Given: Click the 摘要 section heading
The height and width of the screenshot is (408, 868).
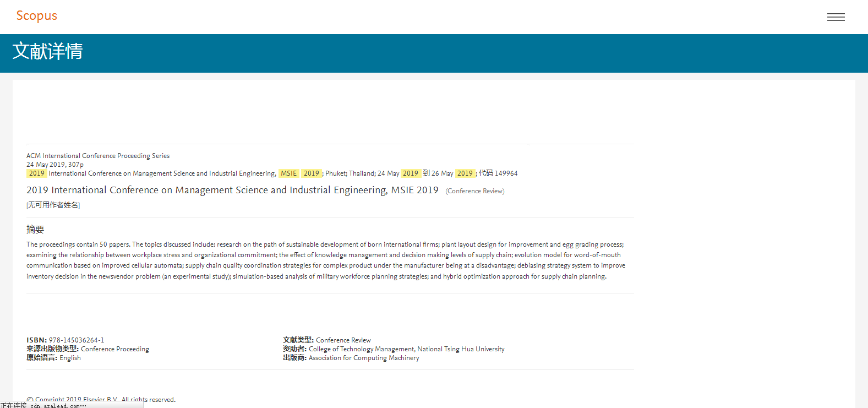Looking at the screenshot, I should pos(35,230).
